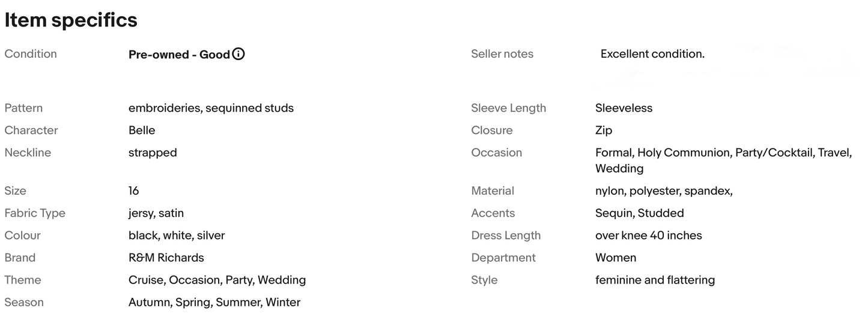Screen dimensions: 868x334
Task: Click the condition info icon
Action: 238,55
